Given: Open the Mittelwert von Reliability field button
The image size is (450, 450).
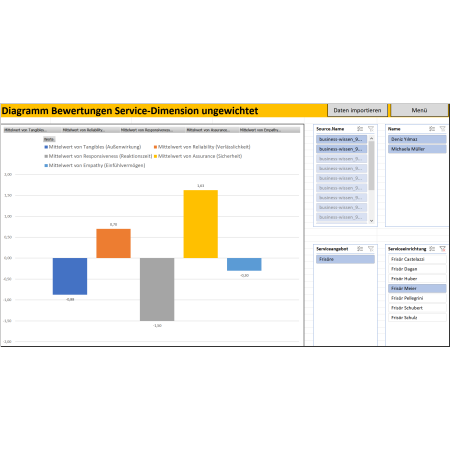Looking at the screenshot, I should [84, 130].
